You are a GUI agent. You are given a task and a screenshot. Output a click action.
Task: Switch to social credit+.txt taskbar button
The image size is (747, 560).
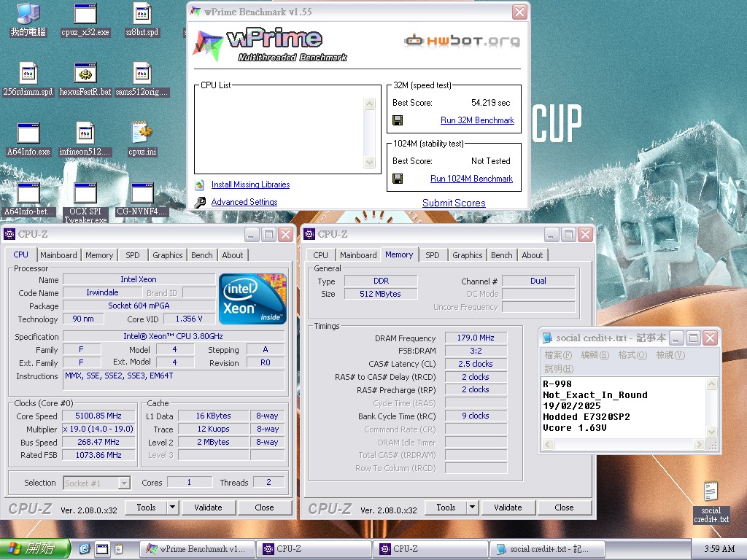tap(547, 549)
